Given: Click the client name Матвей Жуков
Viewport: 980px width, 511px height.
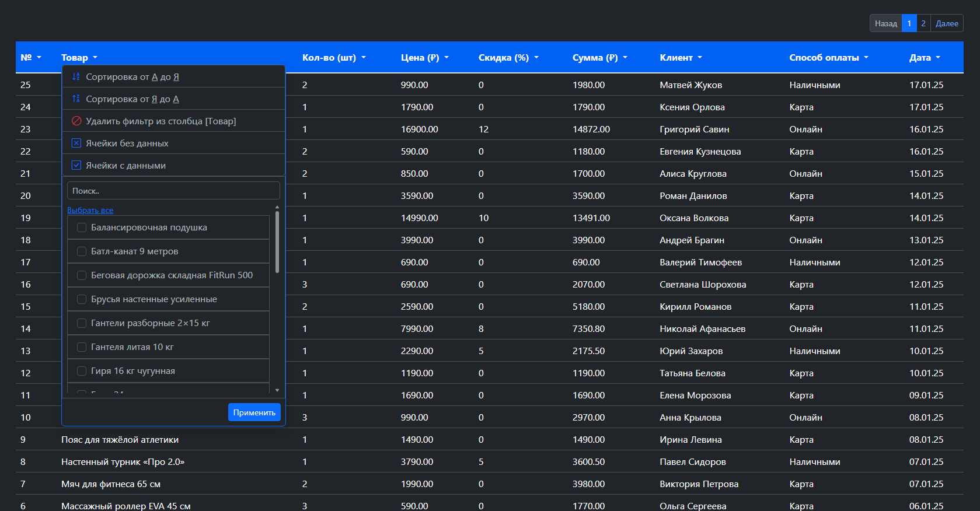Looking at the screenshot, I should coord(691,85).
